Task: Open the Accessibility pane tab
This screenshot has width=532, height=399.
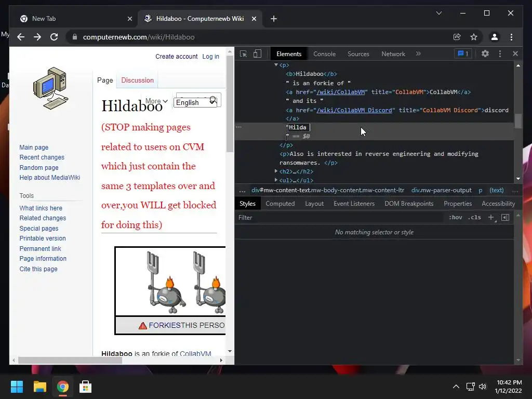Action: point(498,203)
